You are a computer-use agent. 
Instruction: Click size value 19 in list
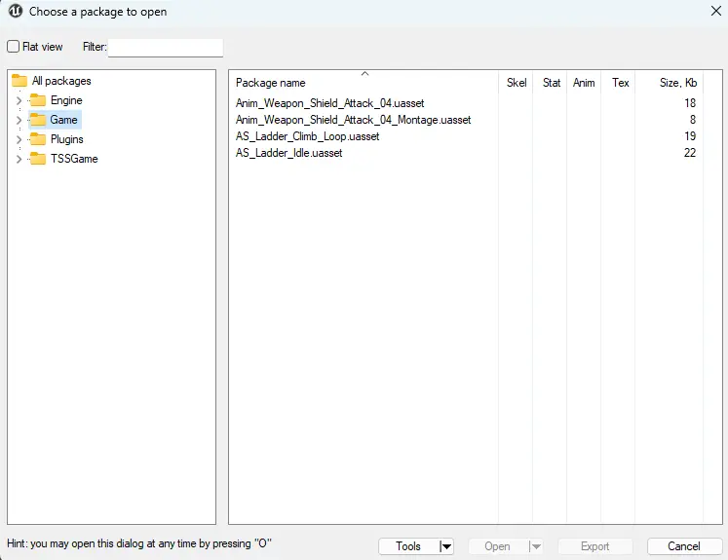coord(690,136)
